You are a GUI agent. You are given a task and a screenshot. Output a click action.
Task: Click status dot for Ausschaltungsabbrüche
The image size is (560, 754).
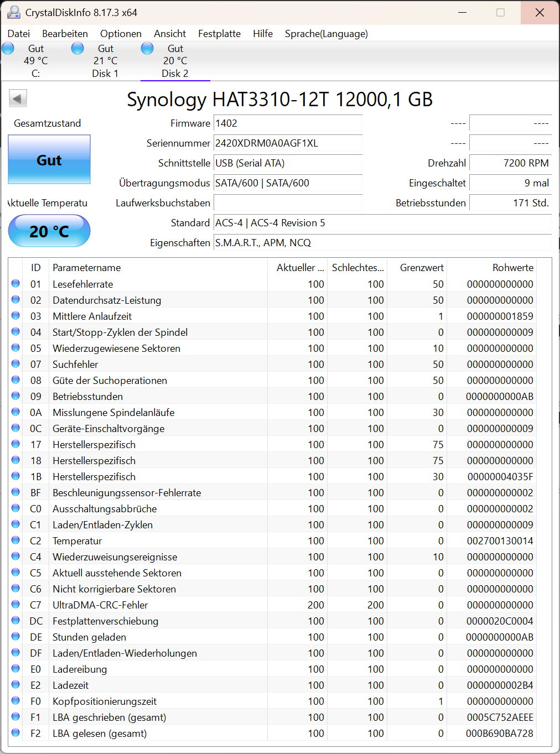15,508
